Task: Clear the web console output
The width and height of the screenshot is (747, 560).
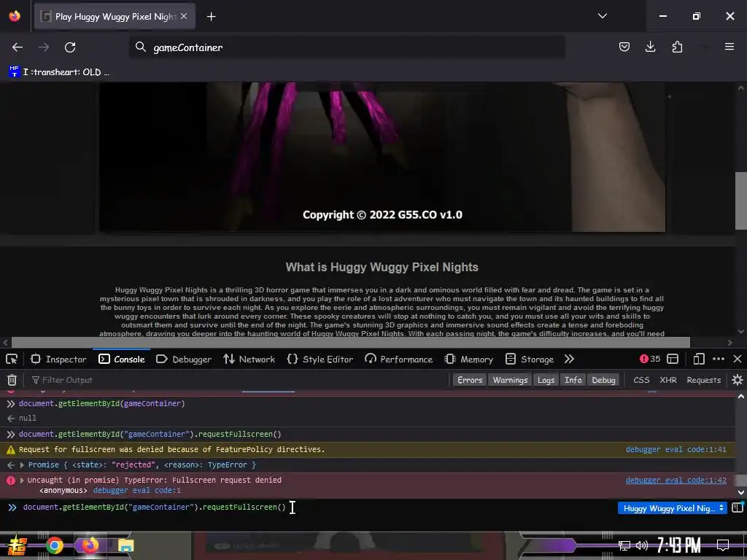Action: pos(12,380)
